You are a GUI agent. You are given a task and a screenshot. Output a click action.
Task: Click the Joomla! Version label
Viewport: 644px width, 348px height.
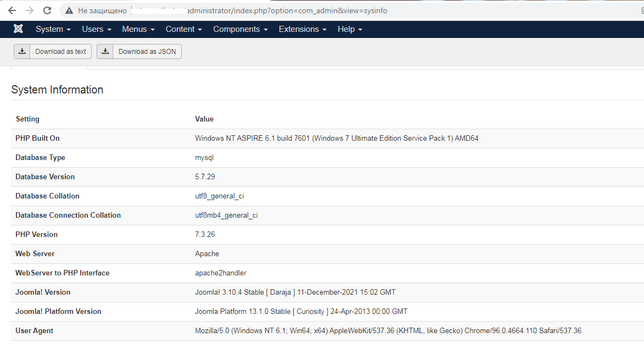[x=43, y=292]
